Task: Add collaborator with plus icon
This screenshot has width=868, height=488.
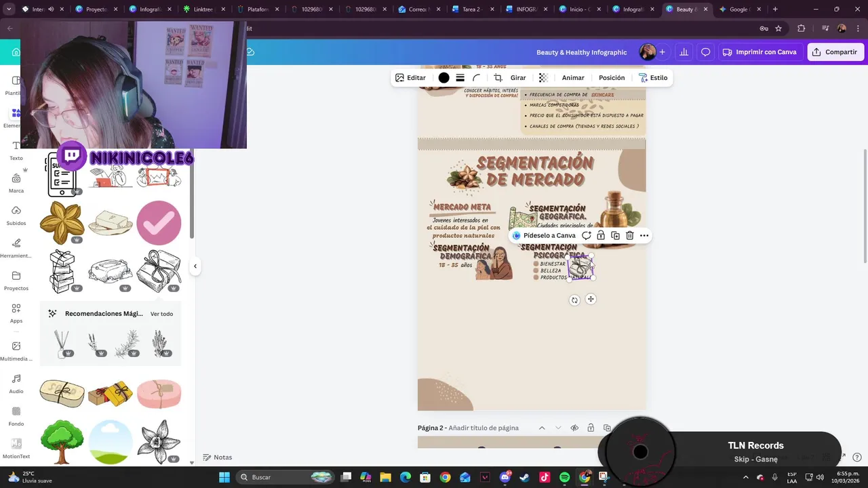Action: point(662,52)
